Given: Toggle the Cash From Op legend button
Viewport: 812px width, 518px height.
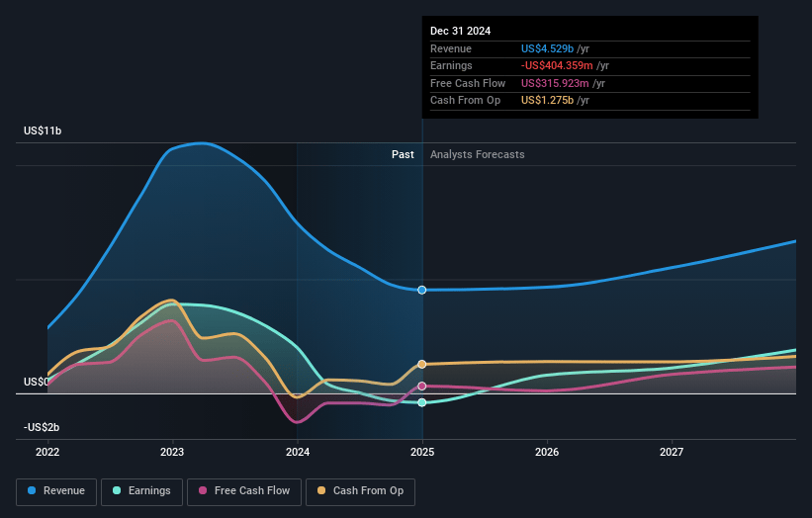Looking at the screenshot, I should click(x=360, y=491).
